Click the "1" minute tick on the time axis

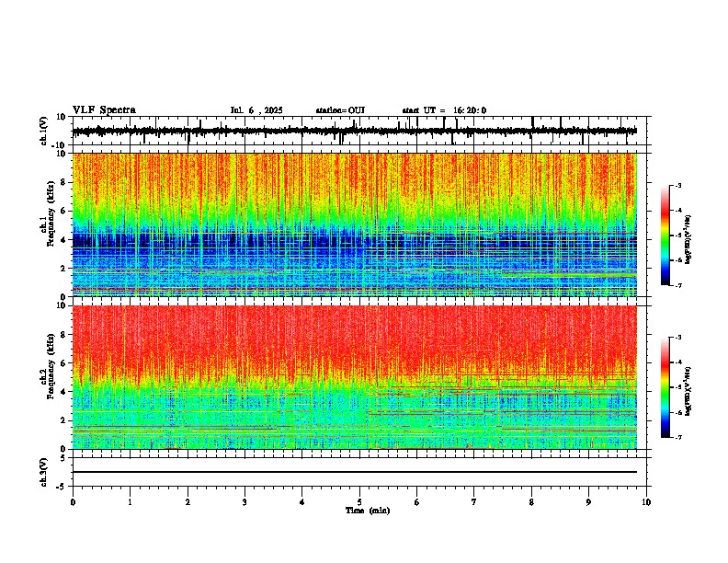pos(130,502)
